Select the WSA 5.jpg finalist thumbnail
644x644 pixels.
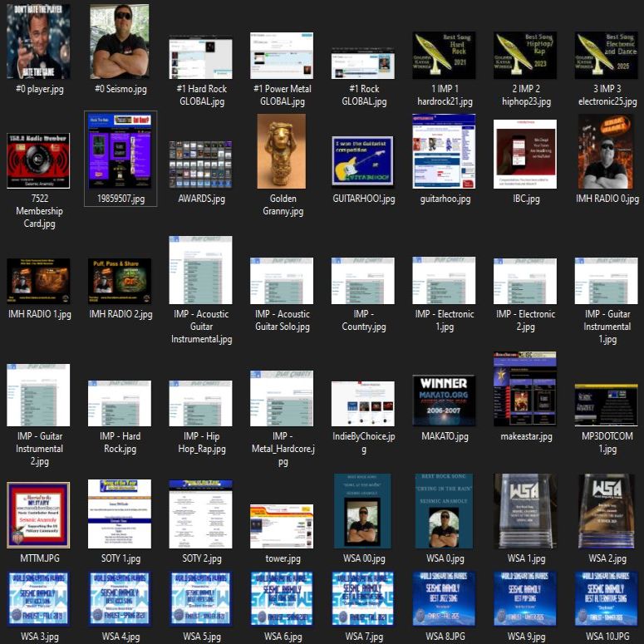tap(200, 599)
